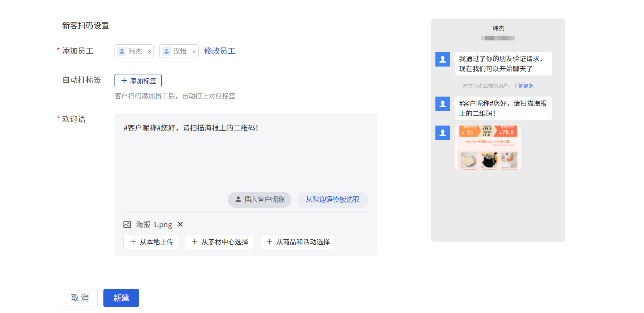Focus the 欢迎语 text area
The image size is (644, 313).
point(246,154)
